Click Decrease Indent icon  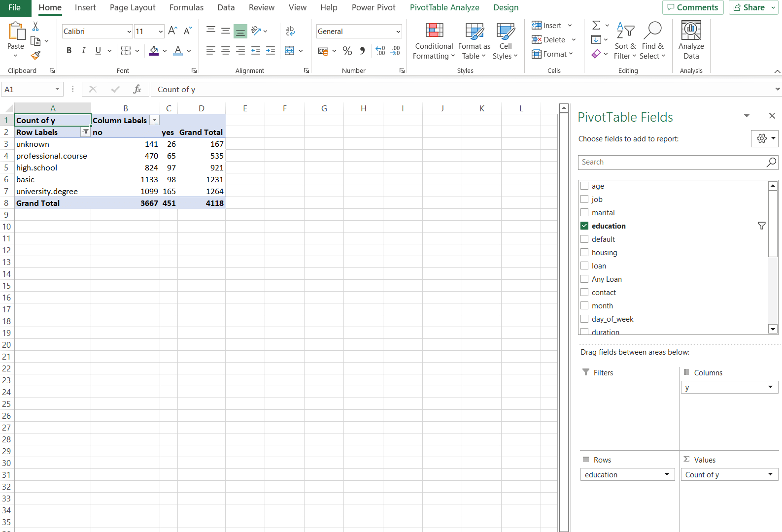tap(256, 50)
